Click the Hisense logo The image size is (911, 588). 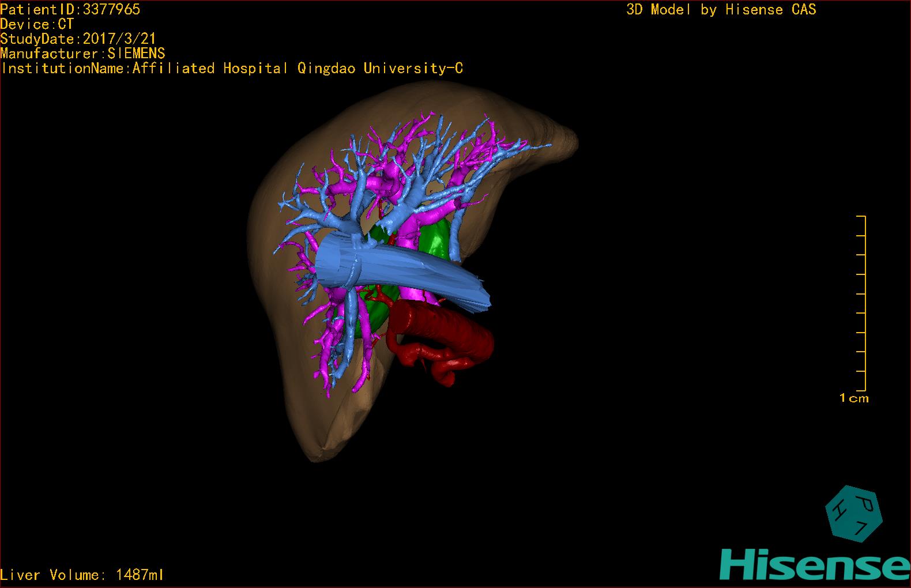pos(814,564)
